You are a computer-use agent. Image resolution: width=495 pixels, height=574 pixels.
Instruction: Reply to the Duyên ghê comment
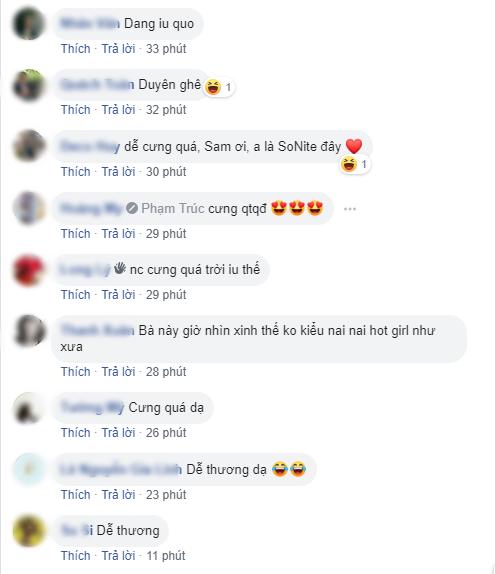(118, 110)
